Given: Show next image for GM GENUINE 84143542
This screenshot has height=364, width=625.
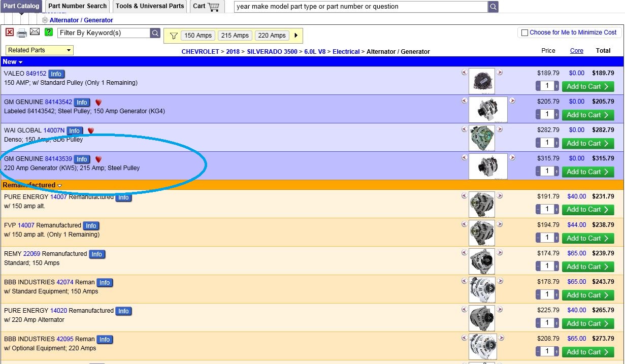Looking at the screenshot, I should point(512,101).
